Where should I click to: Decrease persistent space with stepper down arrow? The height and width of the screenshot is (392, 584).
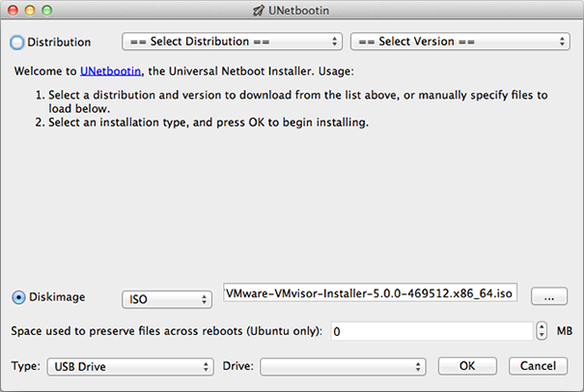pyautogui.click(x=542, y=335)
